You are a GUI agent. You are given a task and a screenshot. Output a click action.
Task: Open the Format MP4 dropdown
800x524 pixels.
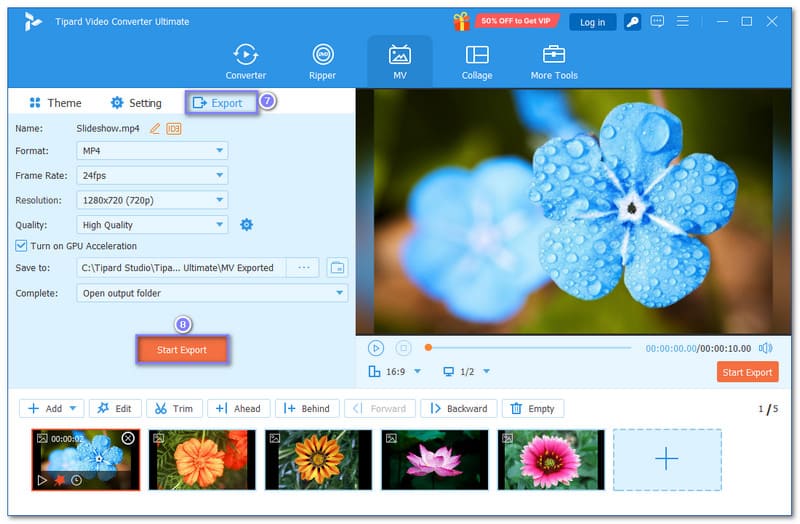pos(152,151)
